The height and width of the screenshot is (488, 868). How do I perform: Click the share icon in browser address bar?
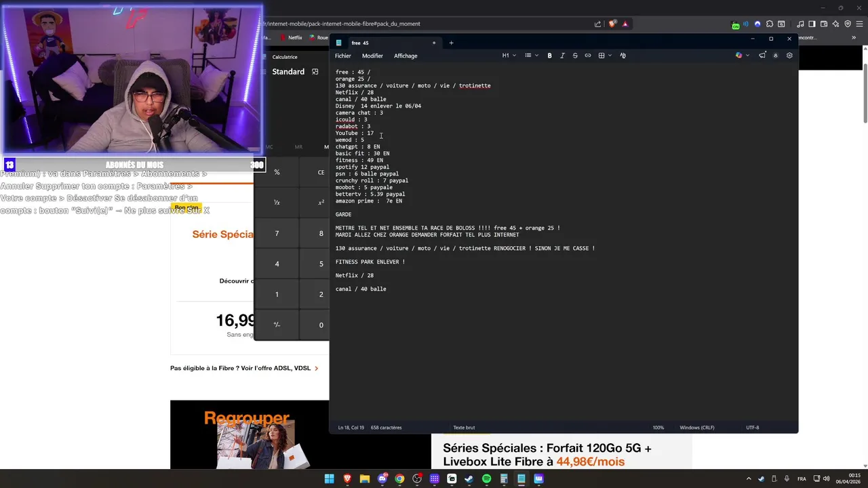click(x=597, y=24)
